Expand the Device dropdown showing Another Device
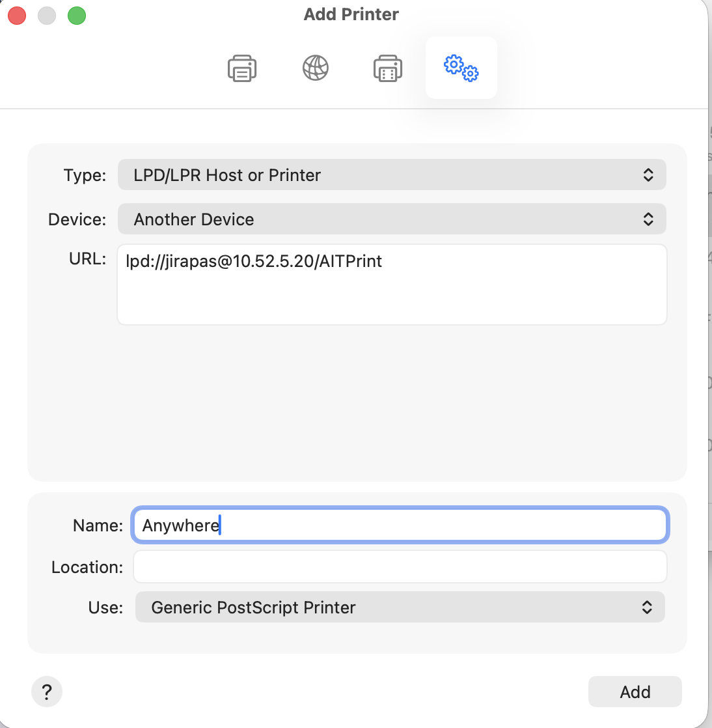The height and width of the screenshot is (728, 712). [390, 219]
